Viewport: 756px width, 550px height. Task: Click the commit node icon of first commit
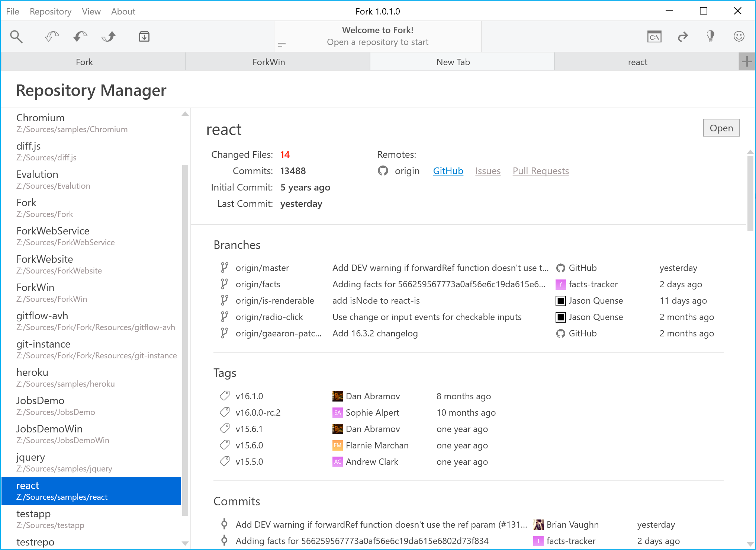(x=224, y=524)
